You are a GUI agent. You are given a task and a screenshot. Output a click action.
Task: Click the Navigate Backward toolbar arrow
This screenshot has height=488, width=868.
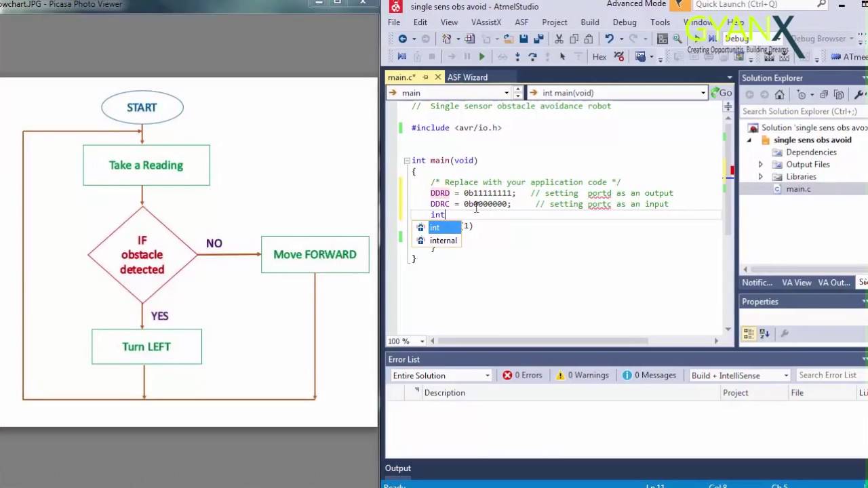coord(403,39)
